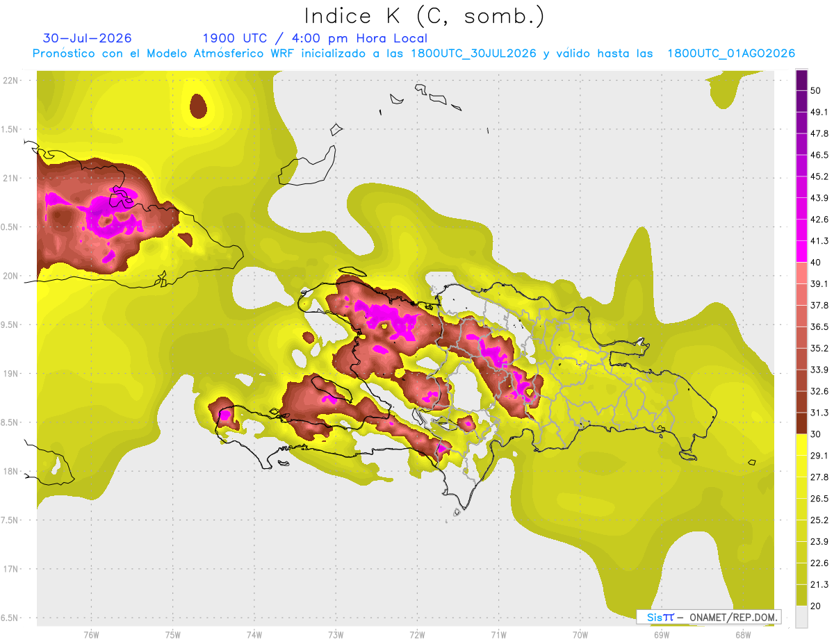This screenshot has height=644, width=834.
Task: Click legend value "25.2"
Action: pyautogui.click(x=819, y=520)
